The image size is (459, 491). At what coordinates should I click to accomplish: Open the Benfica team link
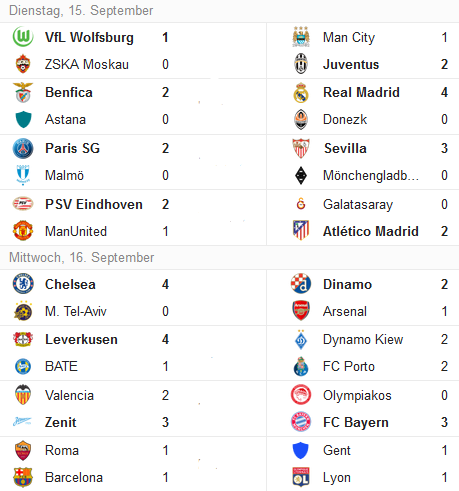[69, 92]
